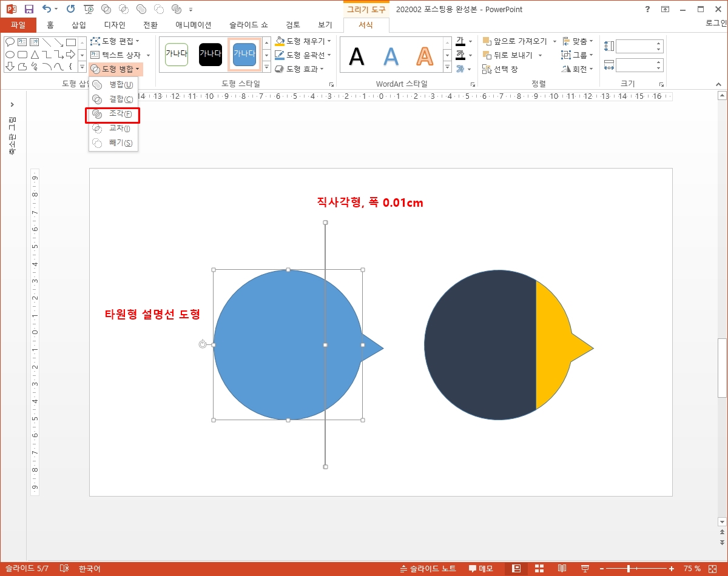Click the Selection Pane (선택 창) button
Viewport: 728px width, 576px height.
(500, 69)
